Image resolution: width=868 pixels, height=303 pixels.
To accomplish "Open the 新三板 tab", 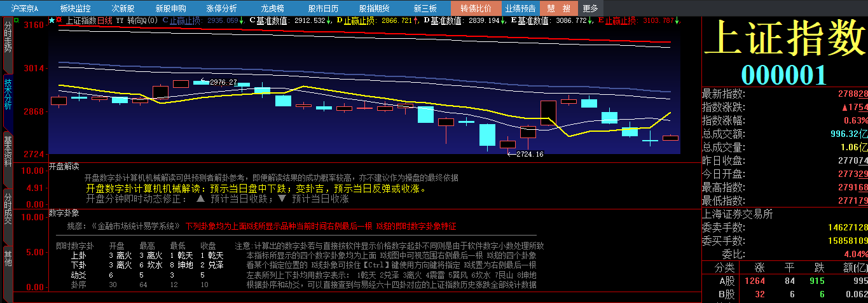I will click(425, 8).
